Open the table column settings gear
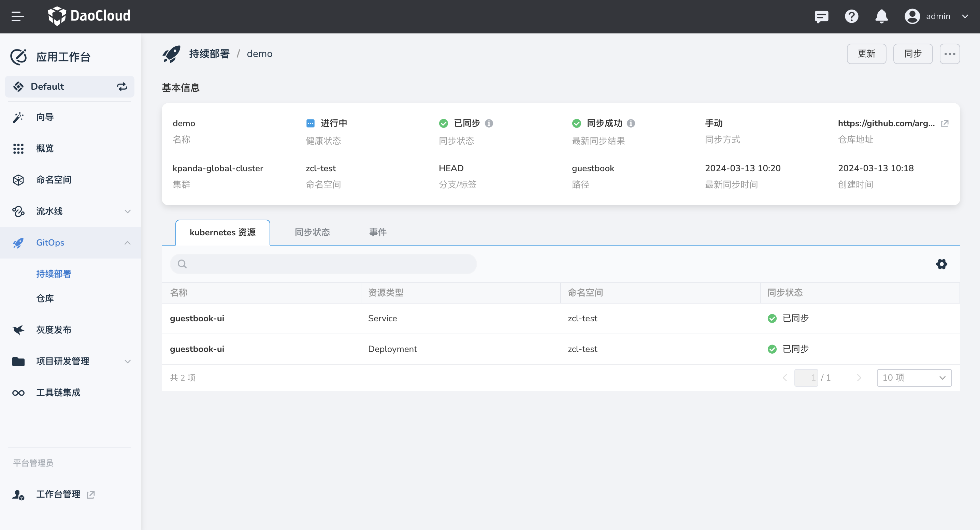This screenshot has width=980, height=530. coord(941,264)
